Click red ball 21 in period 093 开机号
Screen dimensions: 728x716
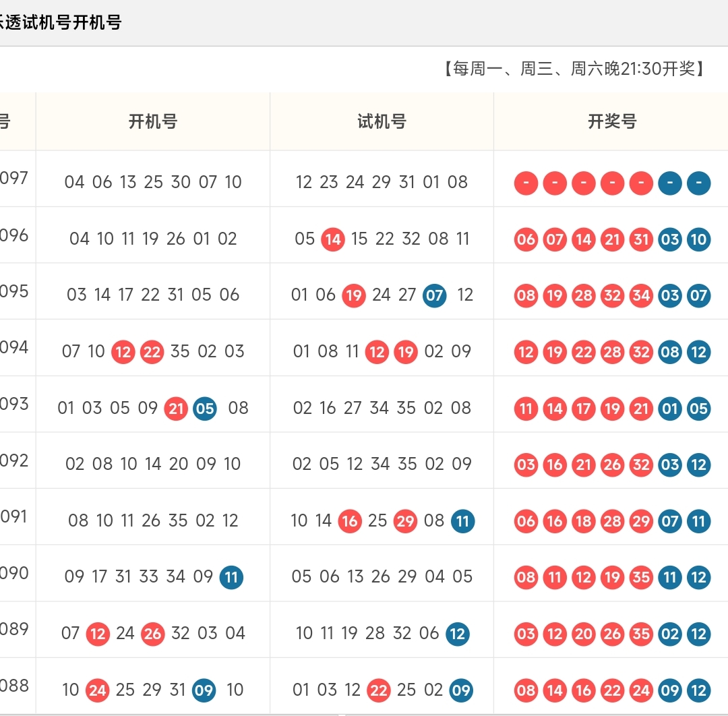176,409
